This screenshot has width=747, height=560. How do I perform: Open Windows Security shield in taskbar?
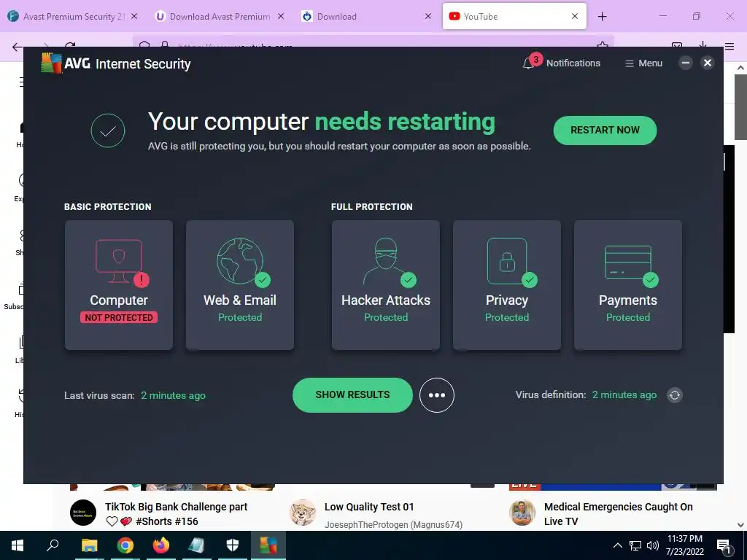[x=233, y=545]
